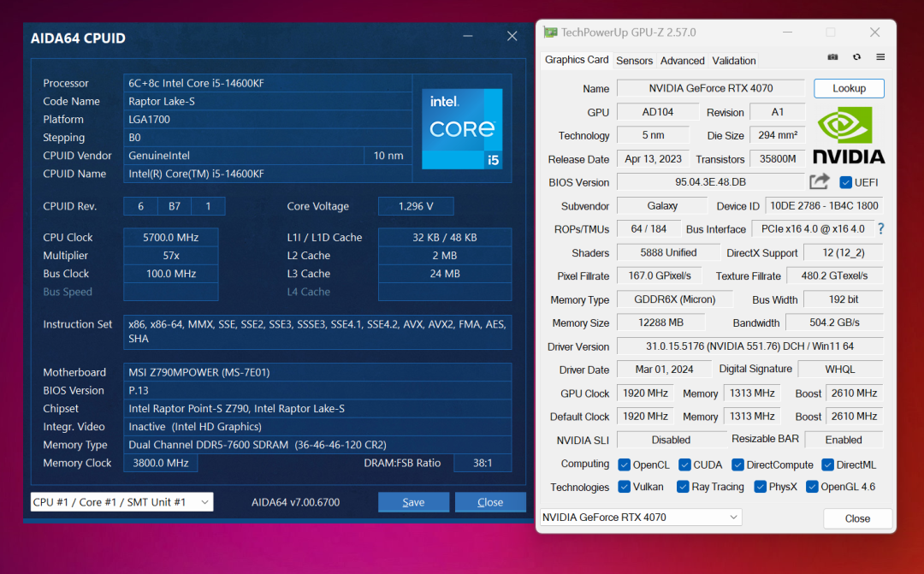Screen dimensions: 924x574
Task: Open the Advanced tab
Action: pyautogui.click(x=682, y=60)
